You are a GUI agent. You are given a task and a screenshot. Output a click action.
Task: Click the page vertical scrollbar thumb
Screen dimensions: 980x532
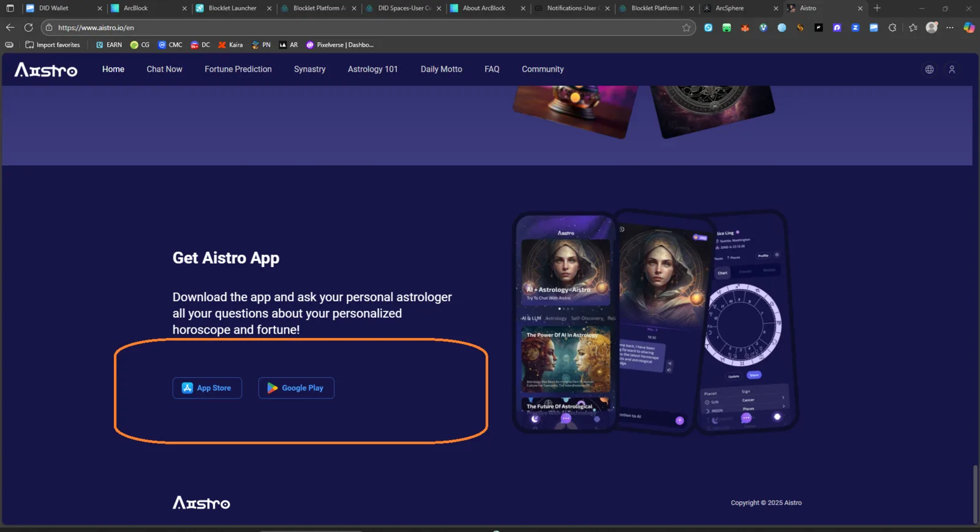click(974, 494)
